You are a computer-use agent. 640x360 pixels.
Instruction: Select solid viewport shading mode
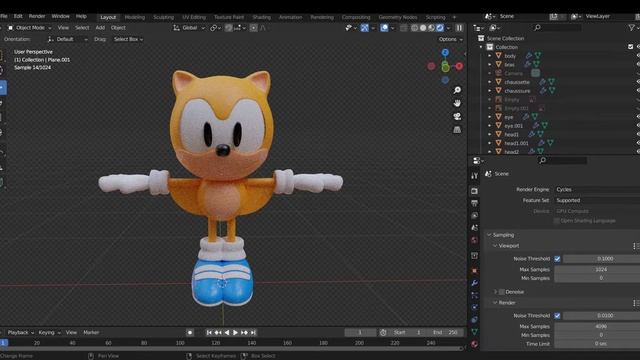point(423,28)
